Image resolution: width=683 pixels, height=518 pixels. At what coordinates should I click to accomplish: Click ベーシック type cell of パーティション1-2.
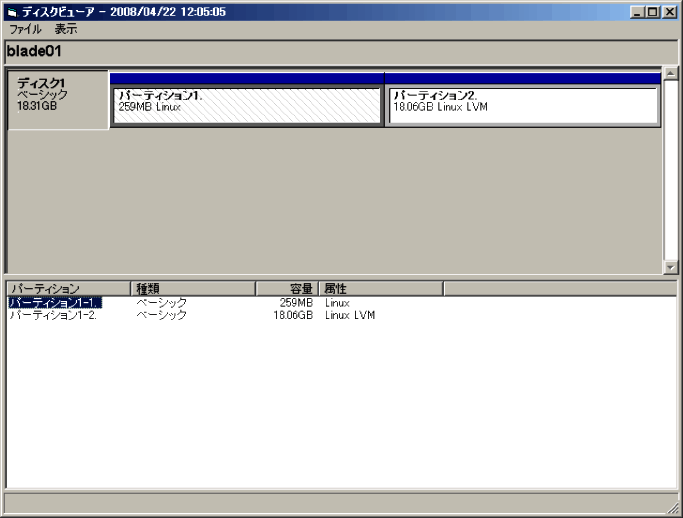161,315
